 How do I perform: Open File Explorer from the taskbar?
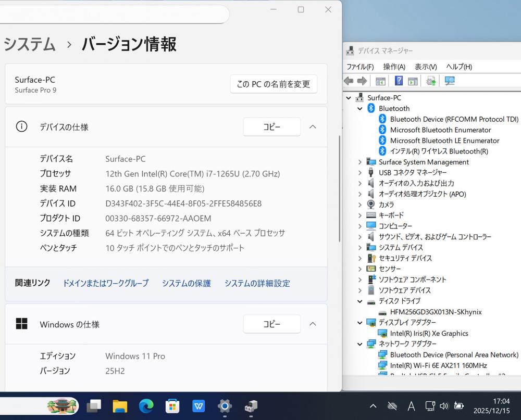pos(120,406)
